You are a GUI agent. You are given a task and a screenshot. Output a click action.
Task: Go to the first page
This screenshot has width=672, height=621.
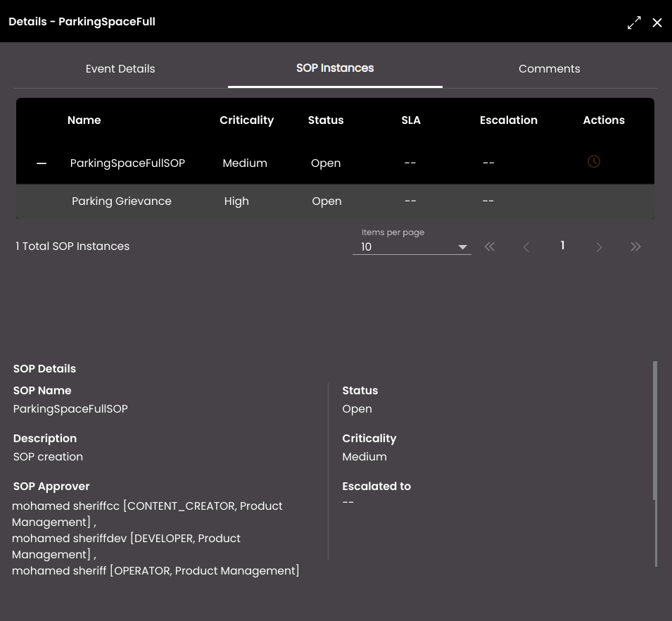tap(490, 246)
